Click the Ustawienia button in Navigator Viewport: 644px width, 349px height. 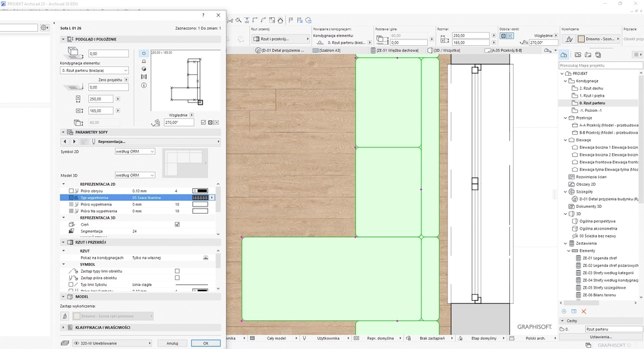click(x=601, y=337)
